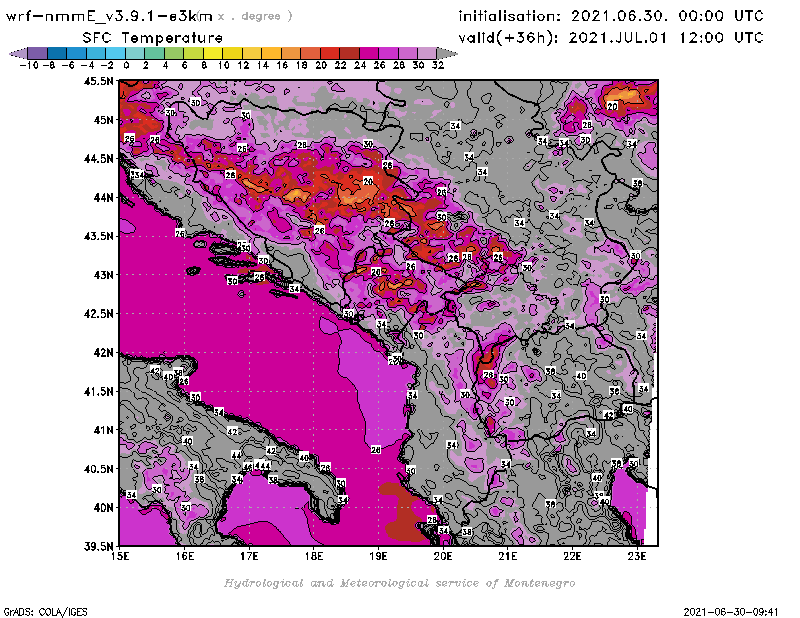Click the '40.5N' latitude label
Image resolution: width=800 pixels, height=618 pixels.
99,469
